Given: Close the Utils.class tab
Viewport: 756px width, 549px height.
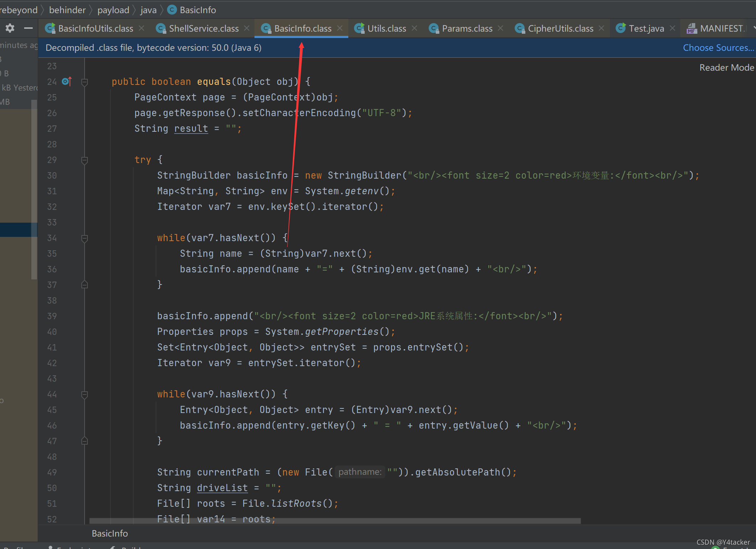Looking at the screenshot, I should click(414, 28).
